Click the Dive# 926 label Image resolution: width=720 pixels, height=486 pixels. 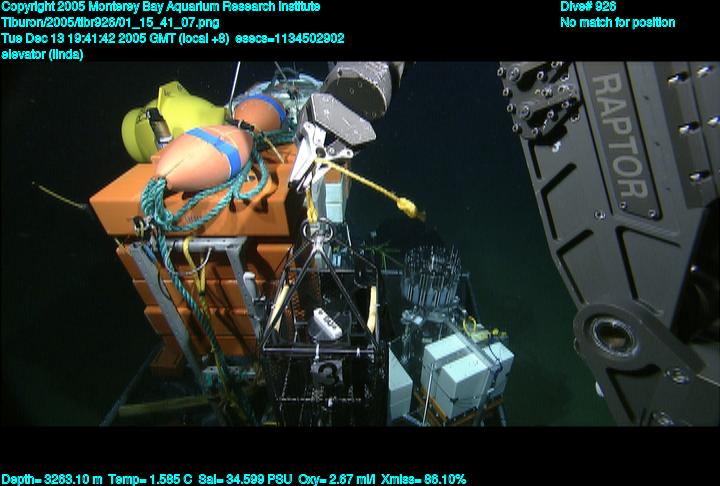pos(588,7)
